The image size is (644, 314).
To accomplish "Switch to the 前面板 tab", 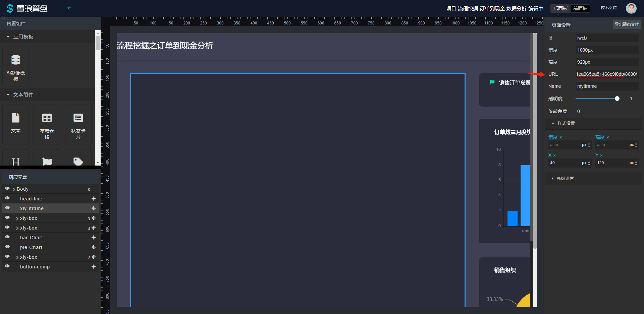I will point(580,8).
